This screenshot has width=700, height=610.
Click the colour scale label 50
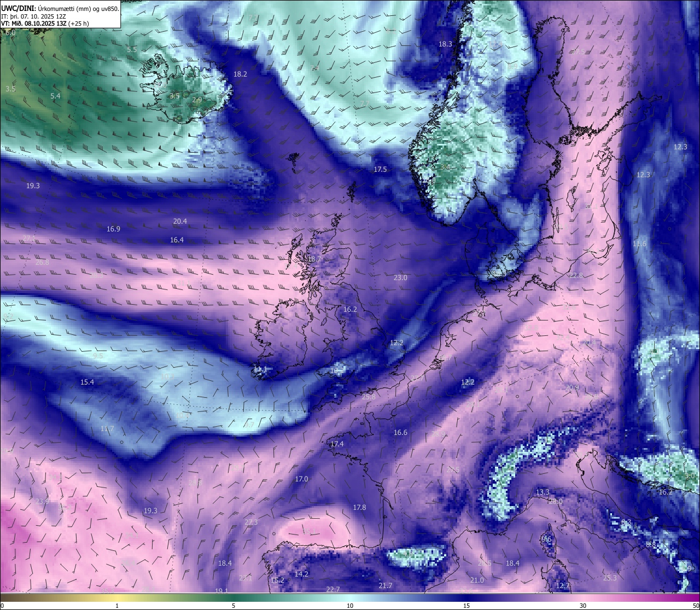pyautogui.click(x=695, y=606)
